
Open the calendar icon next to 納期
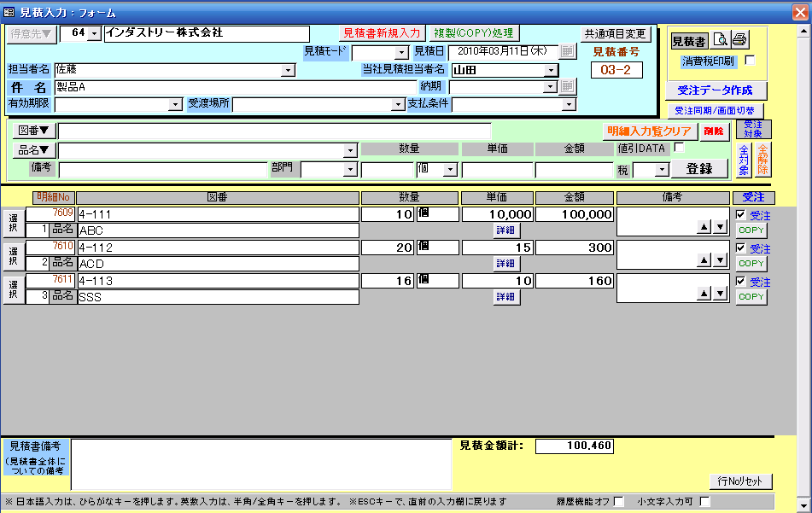(x=568, y=86)
